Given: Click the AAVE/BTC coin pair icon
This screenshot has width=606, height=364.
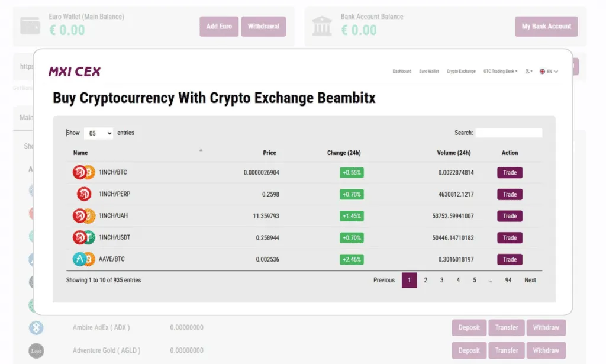Looking at the screenshot, I should click(83, 259).
